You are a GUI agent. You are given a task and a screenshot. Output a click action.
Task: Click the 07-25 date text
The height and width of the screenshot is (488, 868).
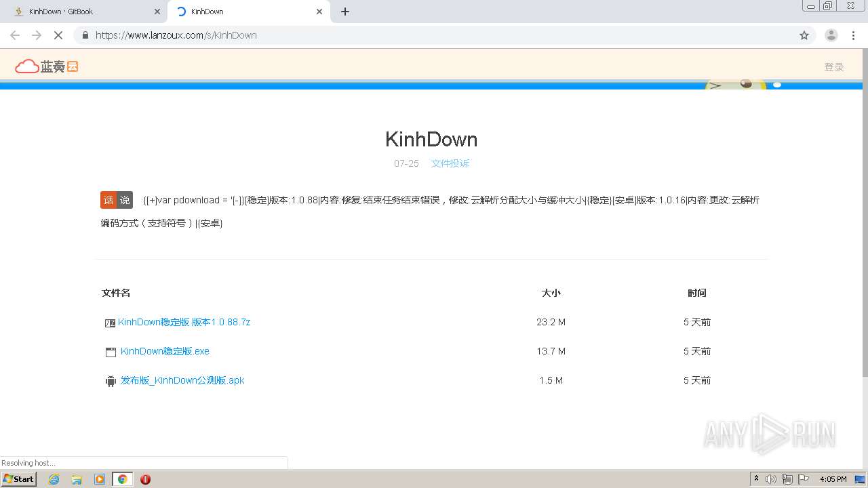coord(406,163)
